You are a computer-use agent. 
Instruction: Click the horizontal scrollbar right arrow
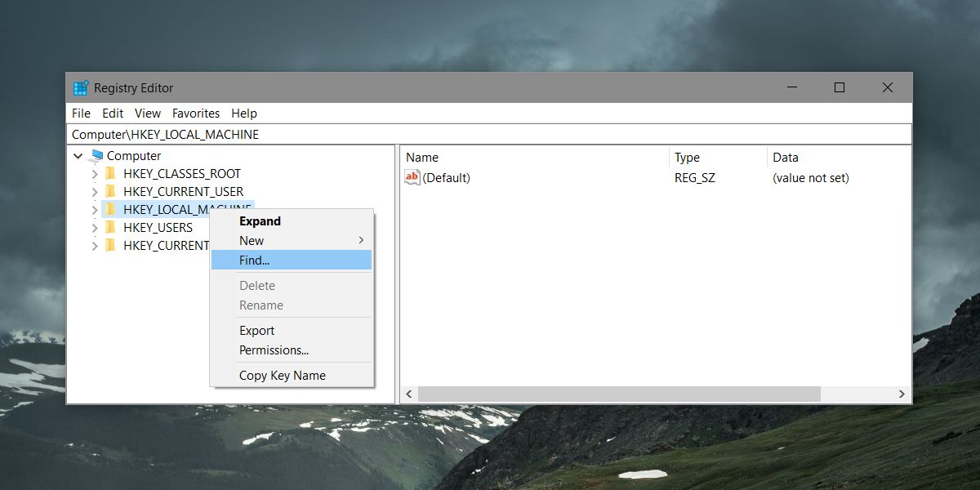(x=902, y=394)
